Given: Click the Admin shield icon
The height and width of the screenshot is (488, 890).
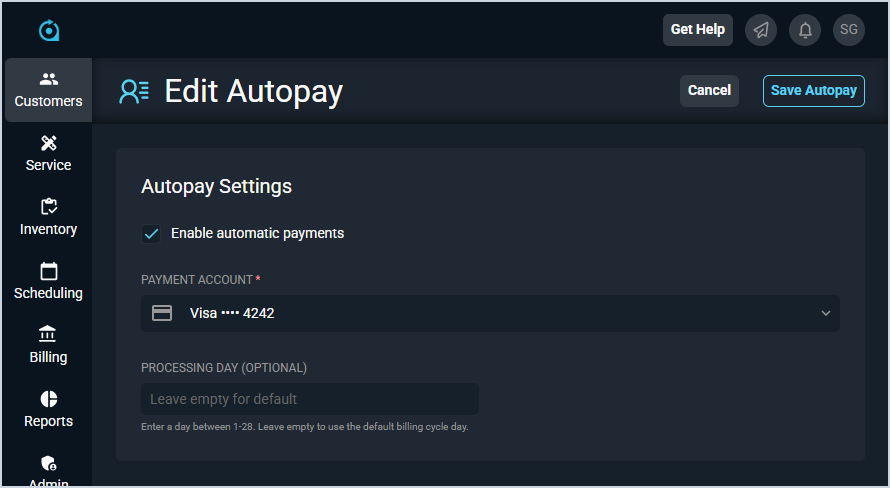Looking at the screenshot, I should pyautogui.click(x=49, y=463).
